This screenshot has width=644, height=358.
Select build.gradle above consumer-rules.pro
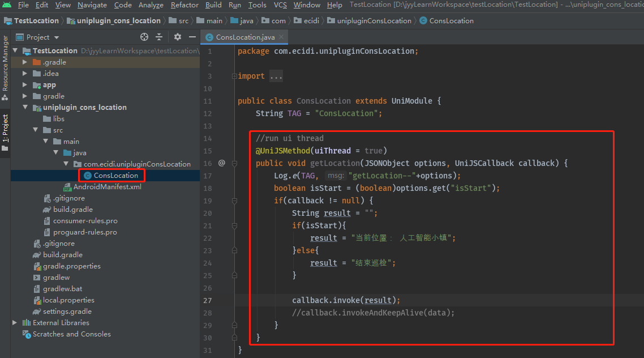pyautogui.click(x=68, y=210)
